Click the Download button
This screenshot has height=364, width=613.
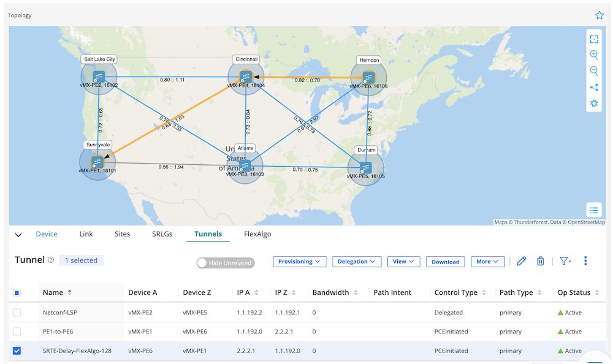445,262
